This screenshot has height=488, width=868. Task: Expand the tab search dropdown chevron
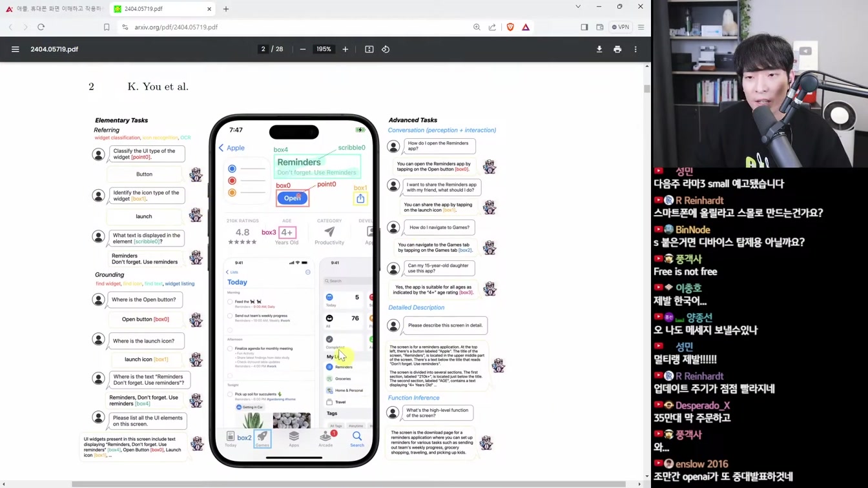click(578, 6)
